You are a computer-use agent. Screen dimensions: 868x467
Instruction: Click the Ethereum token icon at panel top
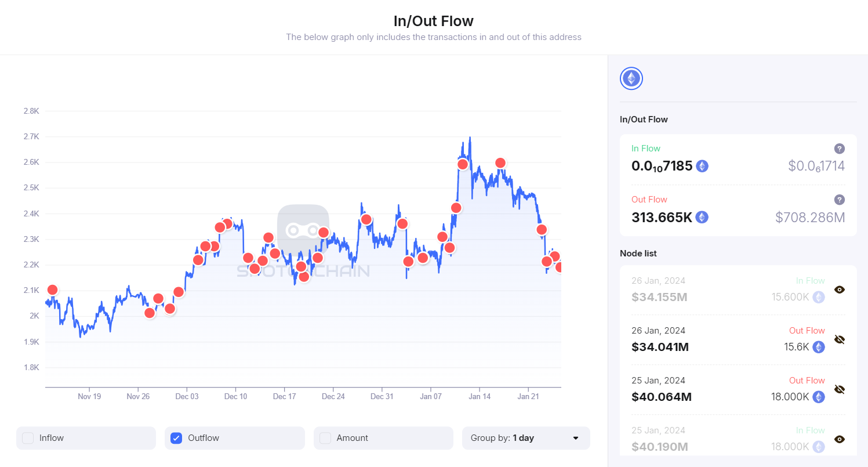[x=631, y=78]
